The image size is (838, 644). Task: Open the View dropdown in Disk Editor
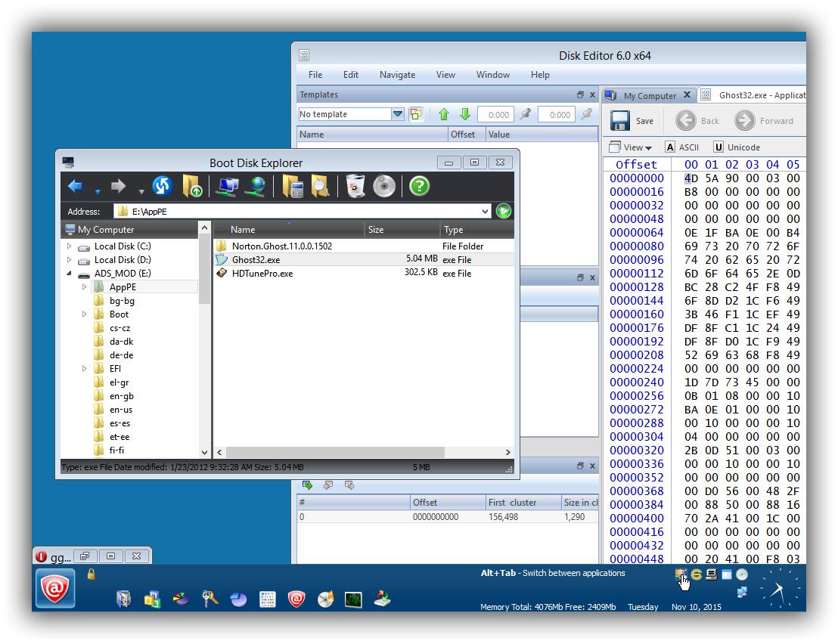pos(632,147)
